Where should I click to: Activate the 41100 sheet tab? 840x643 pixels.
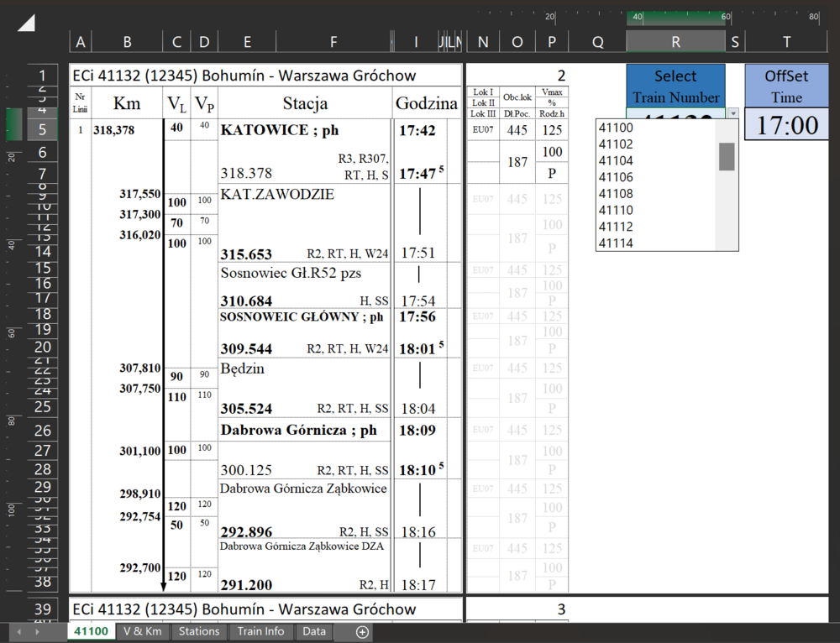click(91, 631)
